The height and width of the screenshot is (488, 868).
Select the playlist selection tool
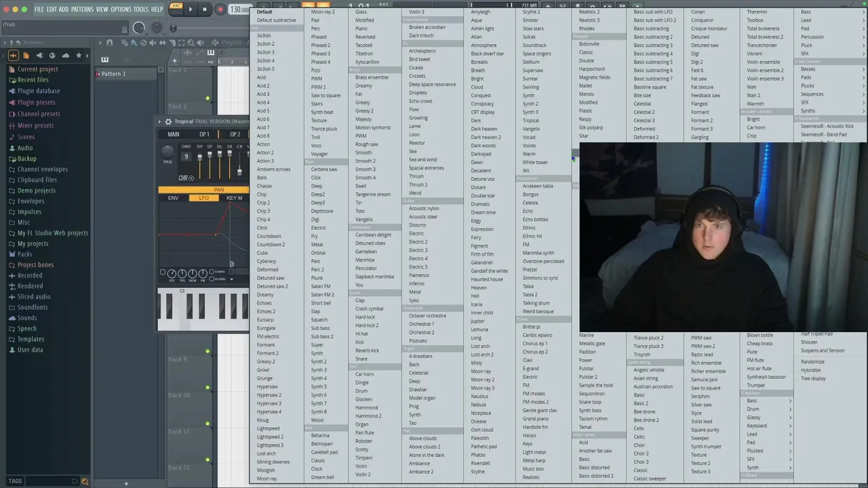[x=182, y=43]
